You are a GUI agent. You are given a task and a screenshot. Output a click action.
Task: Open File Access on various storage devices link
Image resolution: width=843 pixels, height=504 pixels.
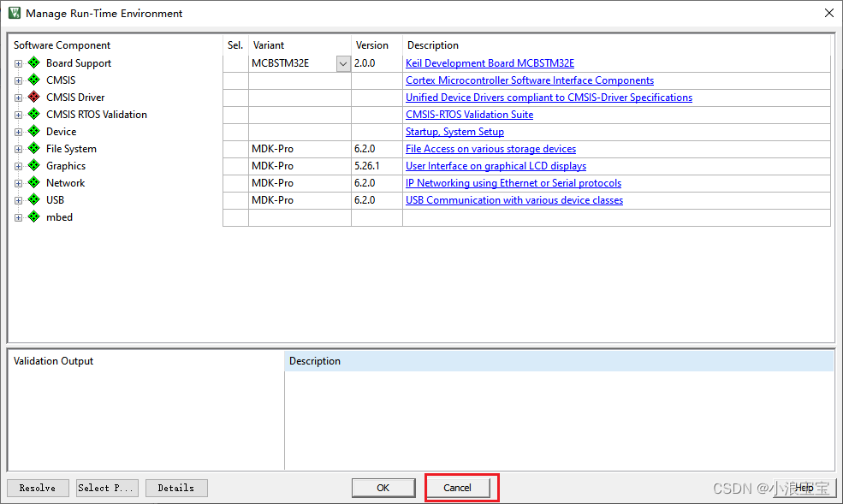coord(491,149)
